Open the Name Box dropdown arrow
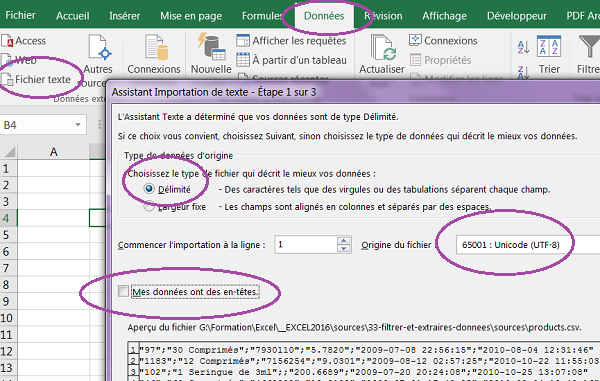The height and width of the screenshot is (381, 600). tap(78, 125)
